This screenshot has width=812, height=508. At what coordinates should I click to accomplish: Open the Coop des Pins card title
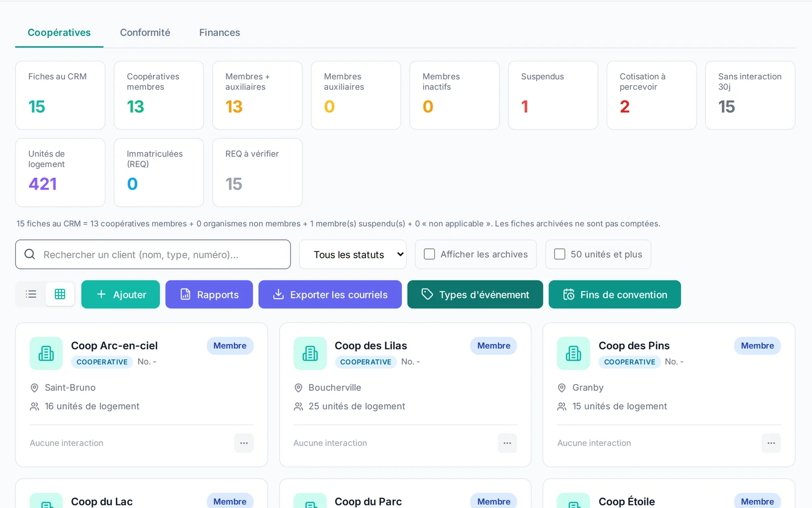634,345
